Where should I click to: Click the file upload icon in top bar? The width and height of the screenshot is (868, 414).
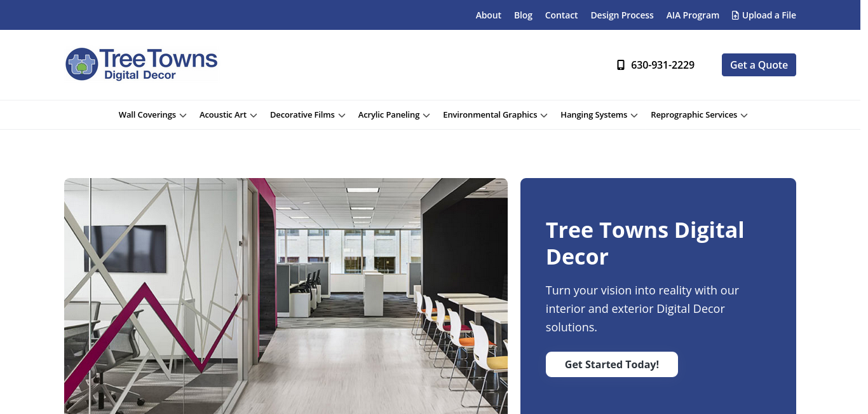[735, 15]
